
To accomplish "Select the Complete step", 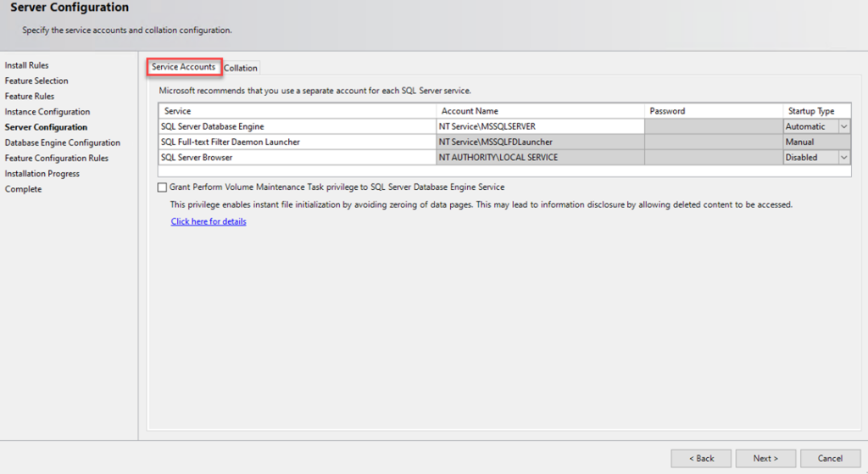I will tap(23, 189).
